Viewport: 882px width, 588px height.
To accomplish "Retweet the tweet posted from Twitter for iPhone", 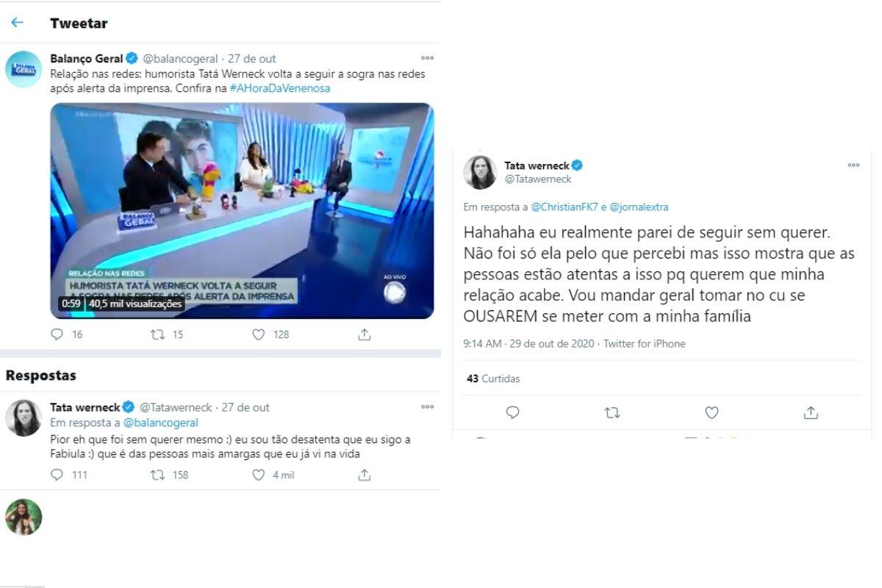I will point(612,412).
